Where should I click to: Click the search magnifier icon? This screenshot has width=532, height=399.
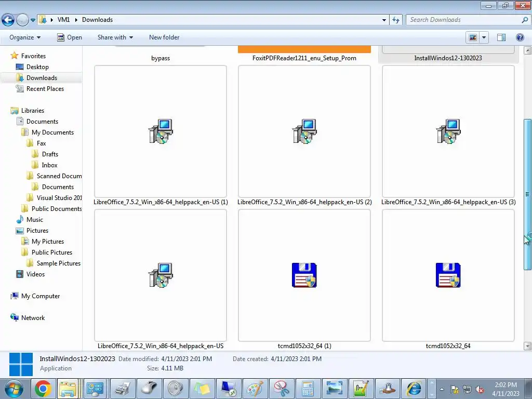coord(525,20)
